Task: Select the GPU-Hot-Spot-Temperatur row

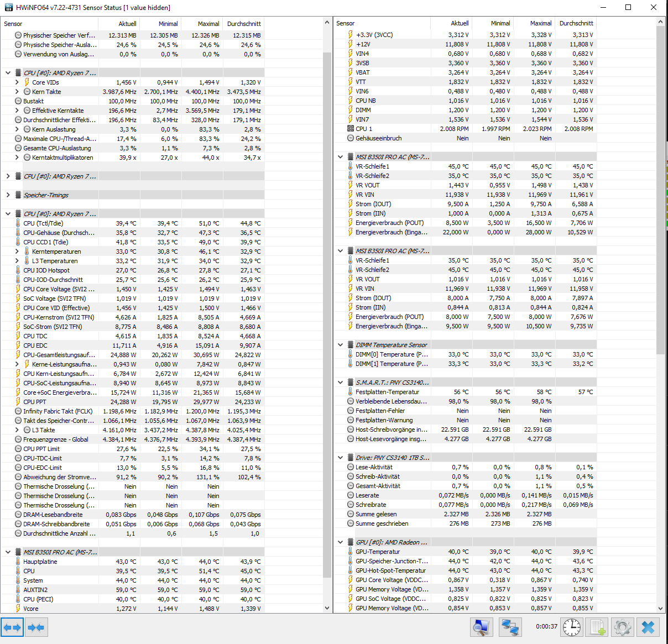Action: (x=465, y=570)
